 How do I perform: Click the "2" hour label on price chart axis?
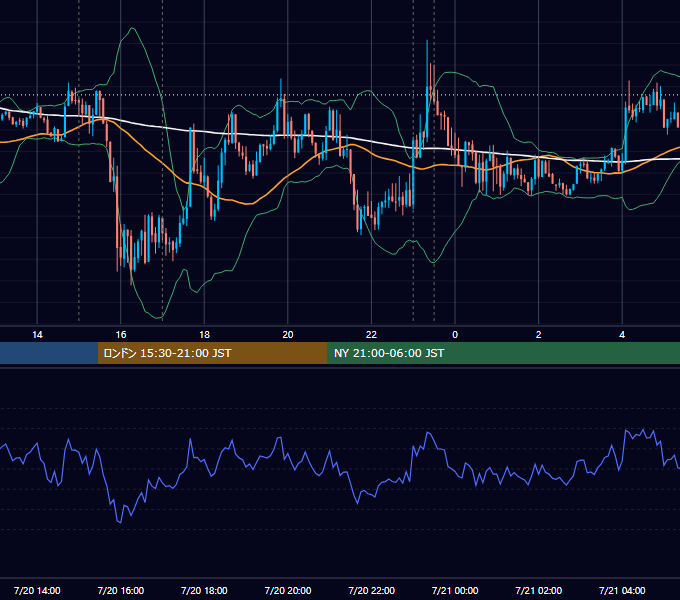(x=539, y=335)
